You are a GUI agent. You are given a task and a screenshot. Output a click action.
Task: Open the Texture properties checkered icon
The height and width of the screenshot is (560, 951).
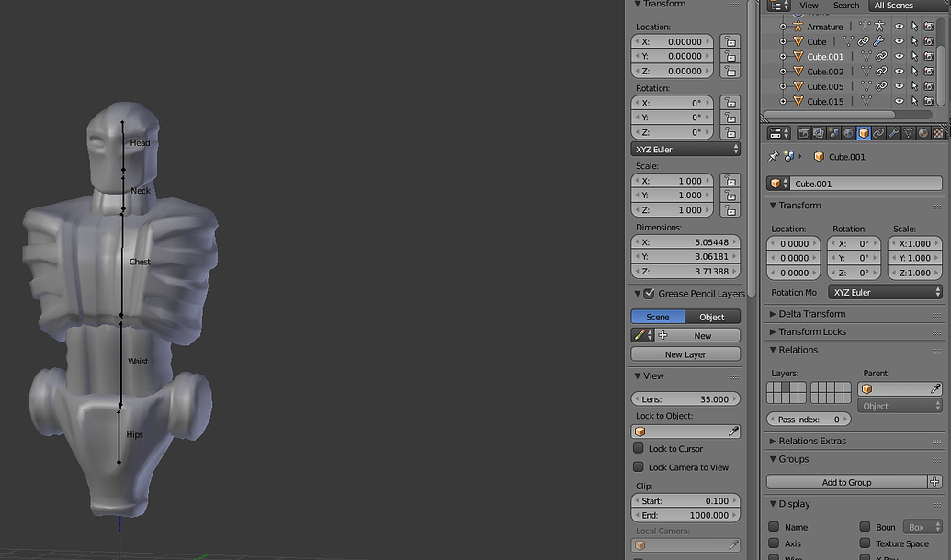coord(938,132)
